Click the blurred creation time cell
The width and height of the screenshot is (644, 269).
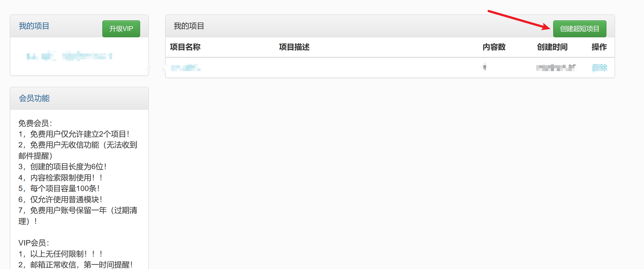point(555,67)
